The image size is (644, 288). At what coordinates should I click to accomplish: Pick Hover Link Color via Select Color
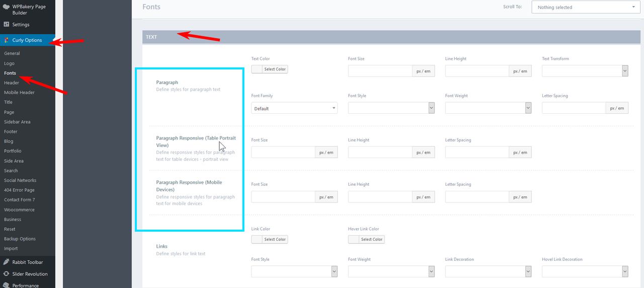[x=366, y=239]
